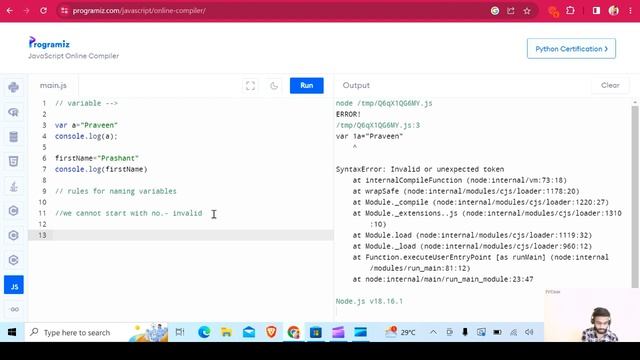Open the Windows Start menu
Viewport: 640px width, 360px height.
click(x=12, y=332)
